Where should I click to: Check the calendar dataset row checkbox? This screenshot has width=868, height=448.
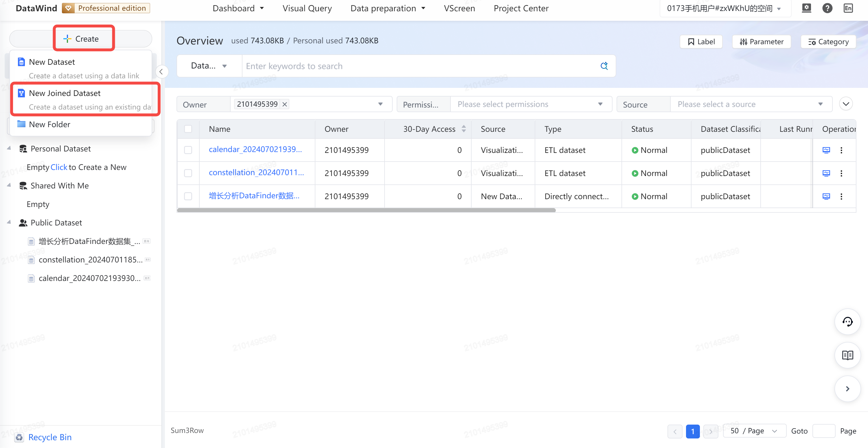(x=188, y=150)
